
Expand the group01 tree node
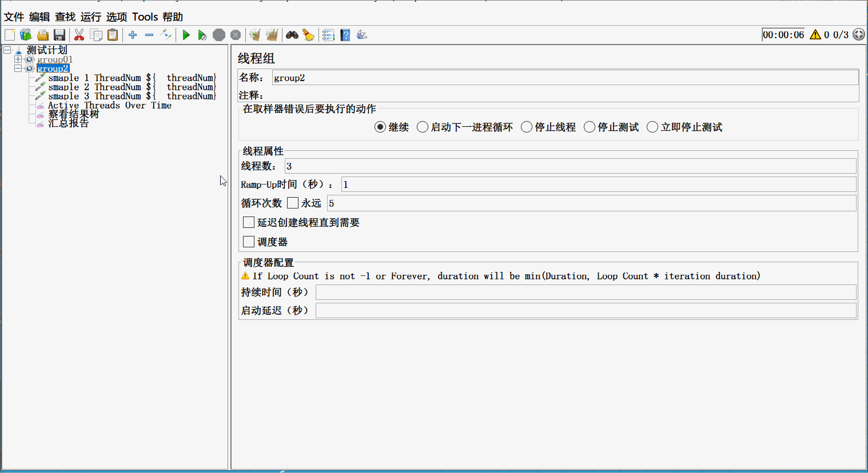coord(18,59)
